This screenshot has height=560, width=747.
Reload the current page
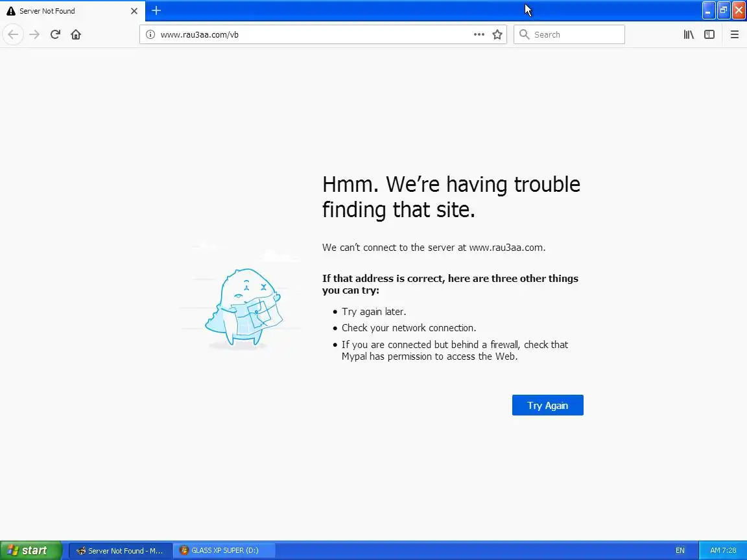pos(55,34)
